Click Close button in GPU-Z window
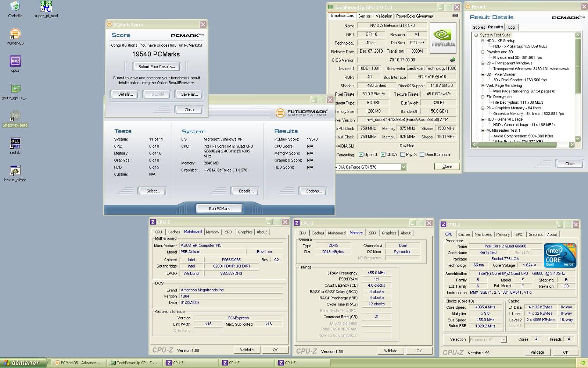 pos(447,166)
